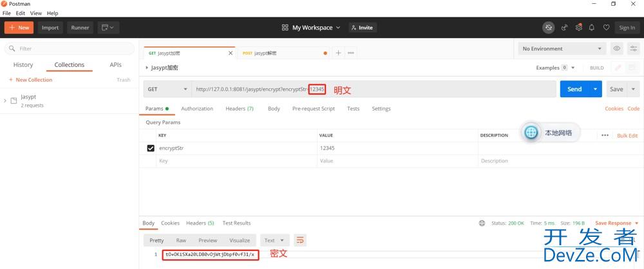This screenshot has width=644, height=269.
Task: Select the Visualize response view
Action: point(240,240)
